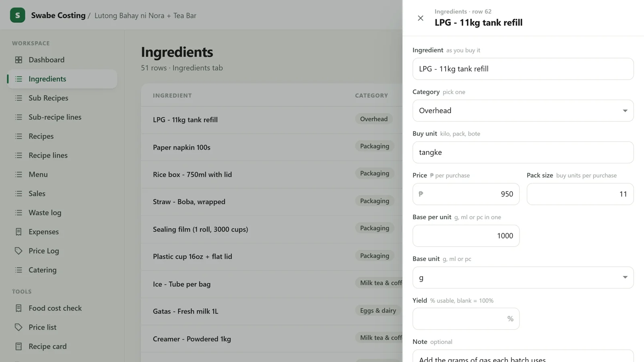
Task: Click the Sales list icon
Action: (x=19, y=193)
